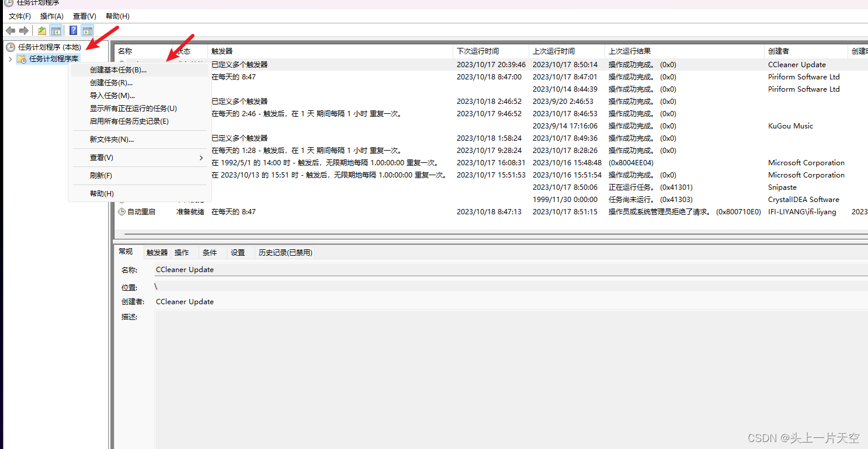868x449 pixels.
Task: Choose 导入任务(M)... from context menu
Action: point(139,96)
